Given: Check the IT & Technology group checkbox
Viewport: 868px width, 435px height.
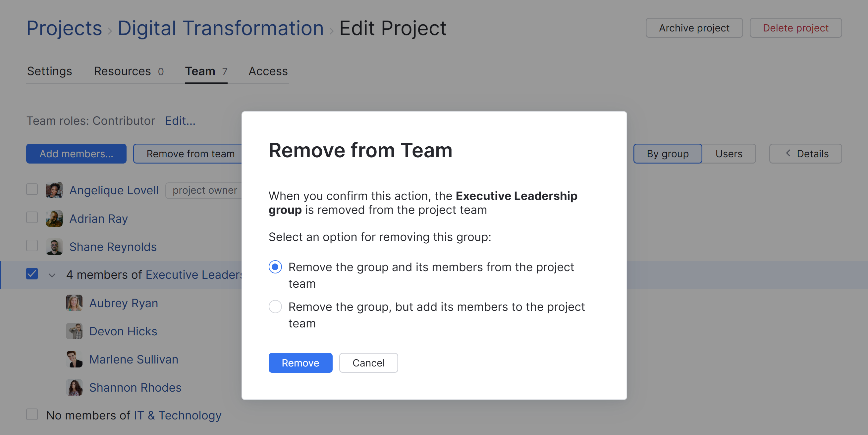Looking at the screenshot, I should coord(32,414).
